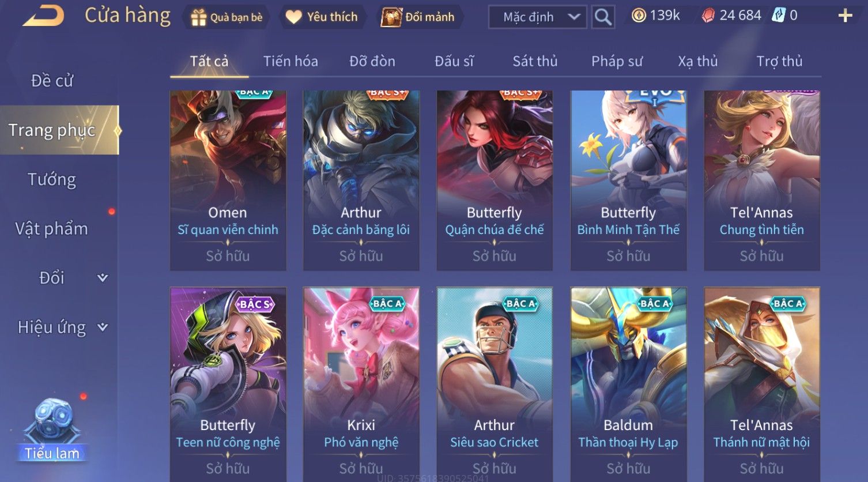Open Đổi mảnh chest icon
Viewport: 868px width, 482px height.
[x=391, y=17]
